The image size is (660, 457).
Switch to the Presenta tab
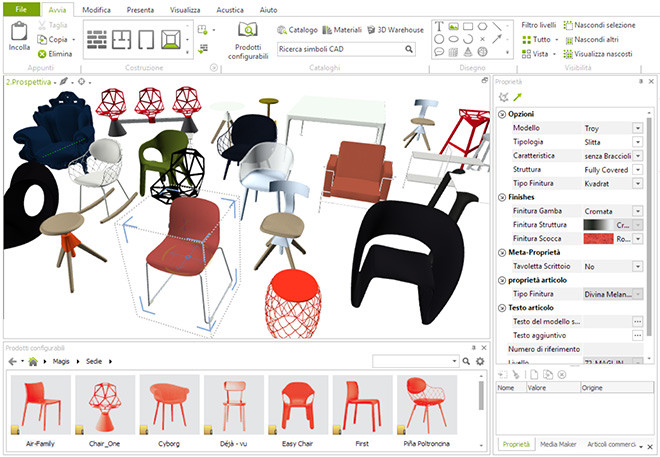tap(140, 10)
